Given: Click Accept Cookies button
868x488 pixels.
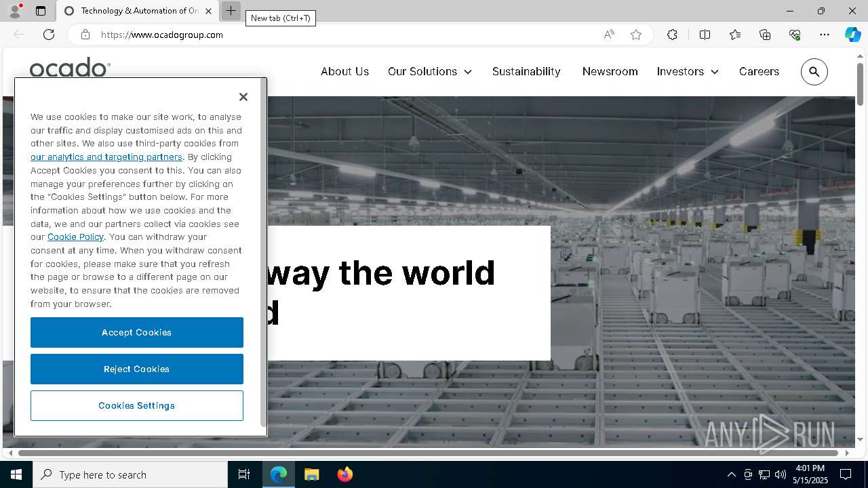Looking at the screenshot, I should (137, 332).
